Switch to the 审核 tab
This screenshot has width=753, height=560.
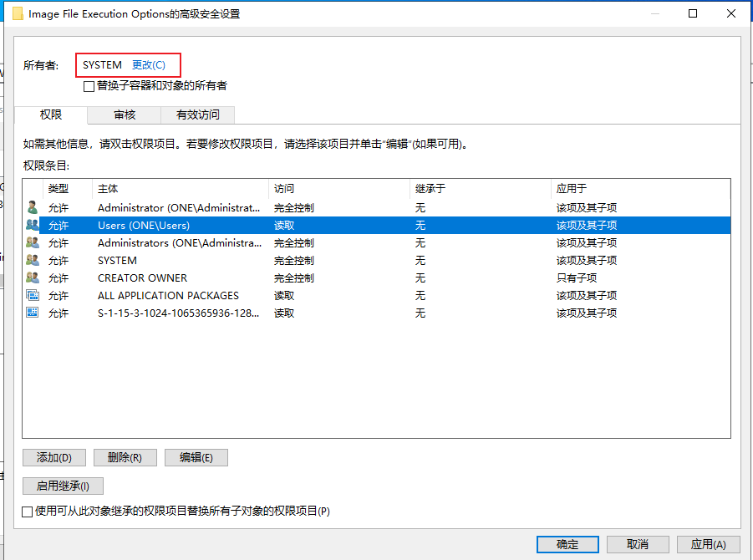tap(125, 115)
